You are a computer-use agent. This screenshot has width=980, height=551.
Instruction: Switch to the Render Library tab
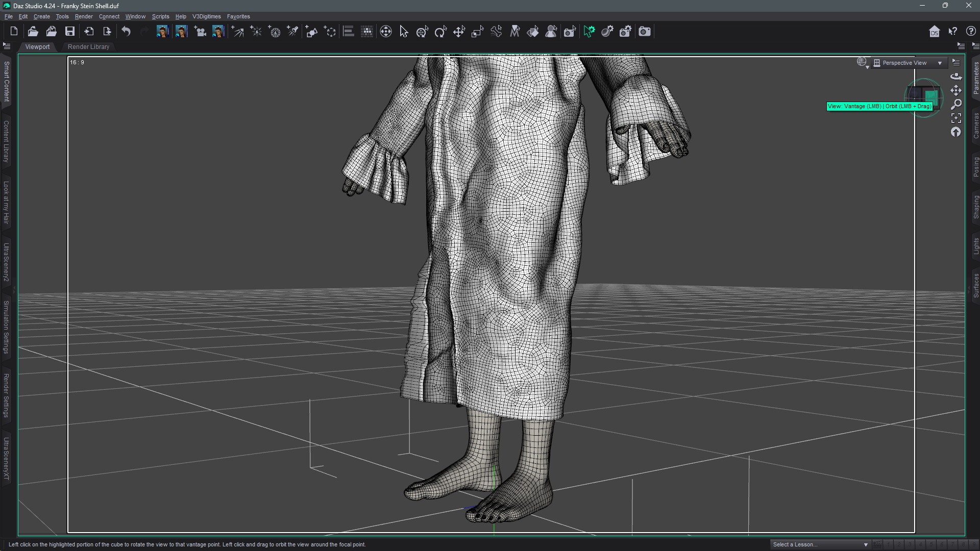88,46
